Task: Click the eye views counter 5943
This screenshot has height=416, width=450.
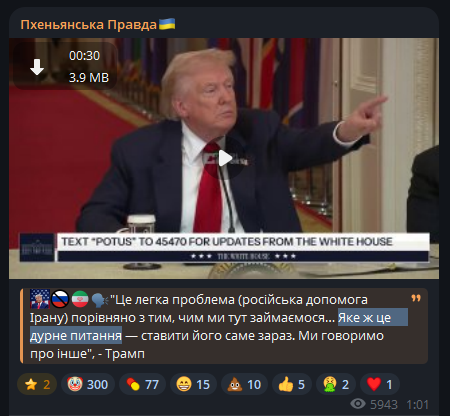Action: tap(374, 404)
